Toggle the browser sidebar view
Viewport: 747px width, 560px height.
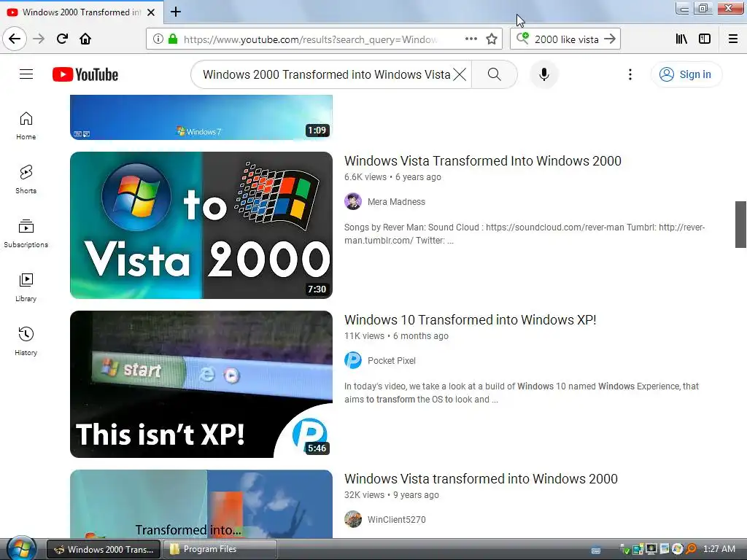point(705,39)
